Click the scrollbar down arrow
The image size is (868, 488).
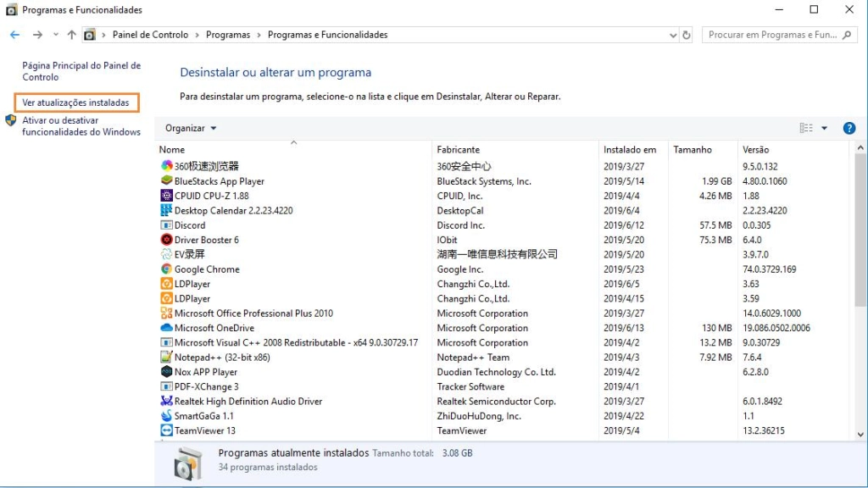(860, 435)
